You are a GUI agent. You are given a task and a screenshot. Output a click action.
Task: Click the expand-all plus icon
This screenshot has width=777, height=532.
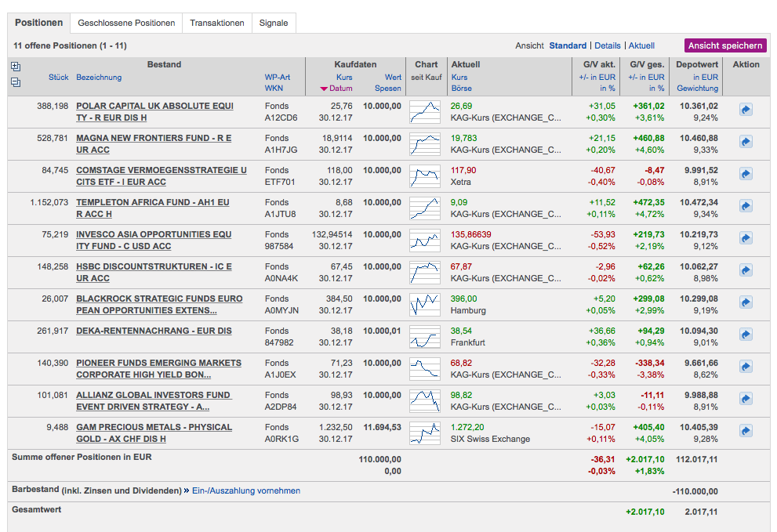coord(16,67)
